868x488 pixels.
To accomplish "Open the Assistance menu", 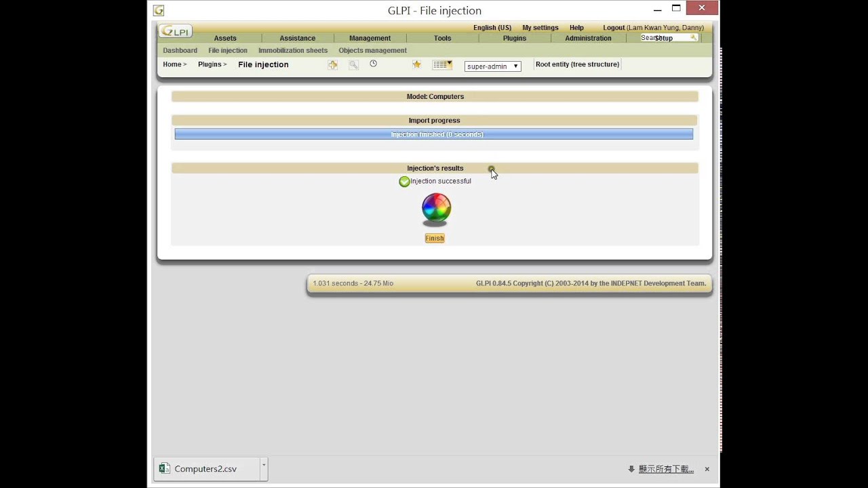I will click(x=298, y=38).
